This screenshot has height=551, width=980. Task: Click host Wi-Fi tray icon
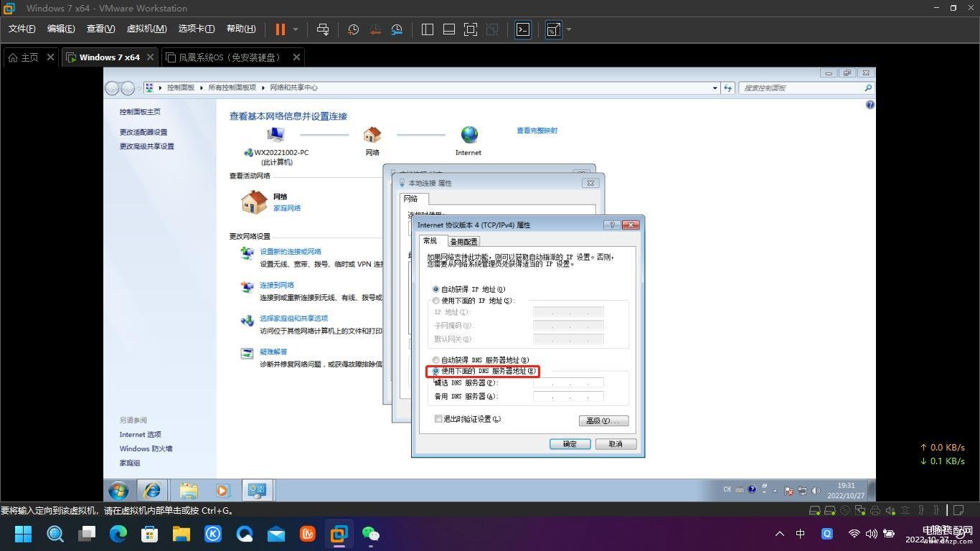[854, 534]
